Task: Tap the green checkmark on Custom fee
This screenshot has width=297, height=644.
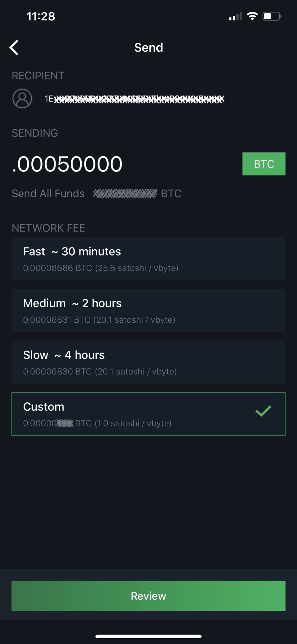Action: (263, 411)
